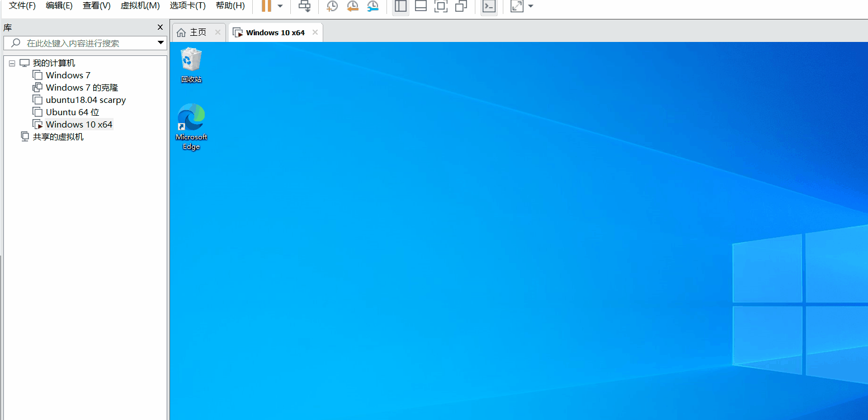Viewport: 868px width, 420px height.
Task: Click the library search input field
Action: tap(84, 43)
